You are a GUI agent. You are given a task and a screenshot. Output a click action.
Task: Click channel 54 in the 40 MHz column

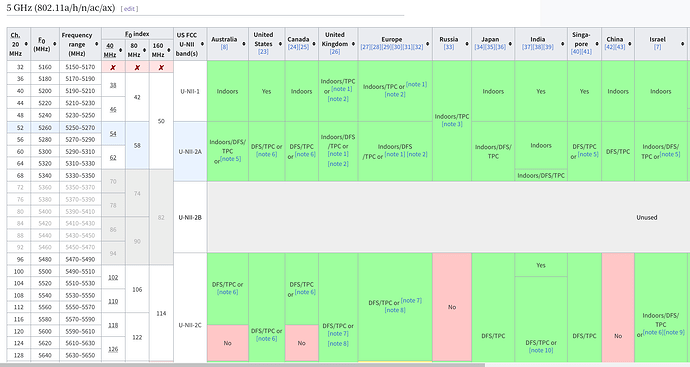pyautogui.click(x=113, y=133)
